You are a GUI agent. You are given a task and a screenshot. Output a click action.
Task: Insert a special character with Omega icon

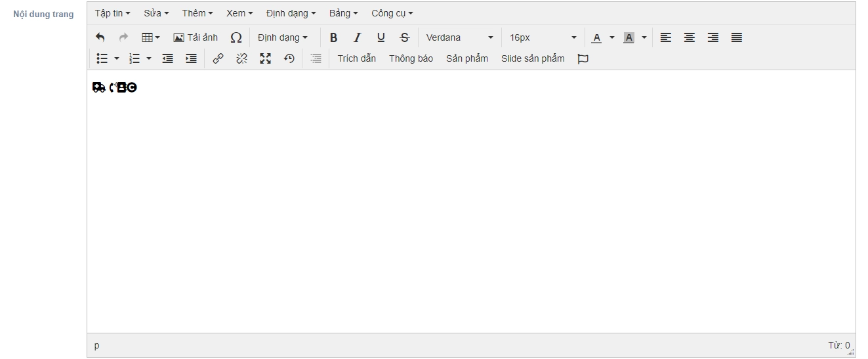(236, 37)
